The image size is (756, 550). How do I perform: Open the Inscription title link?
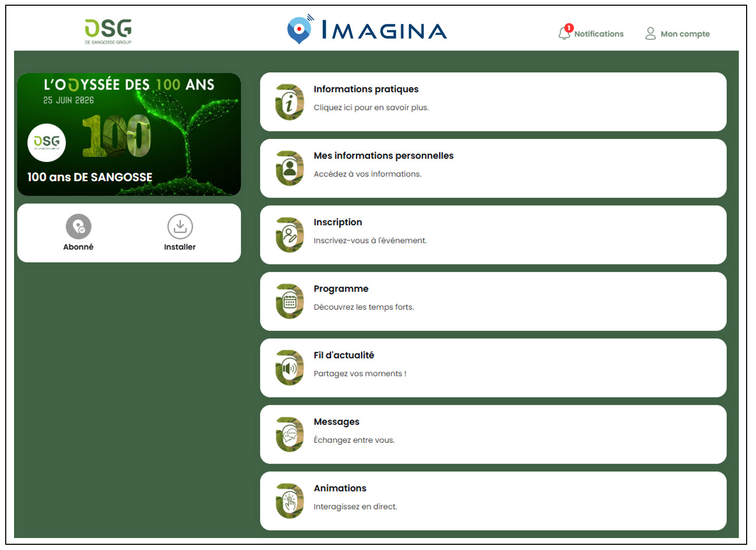coord(338,222)
